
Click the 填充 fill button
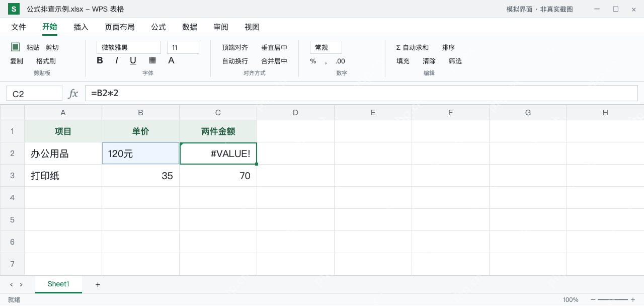tap(403, 61)
